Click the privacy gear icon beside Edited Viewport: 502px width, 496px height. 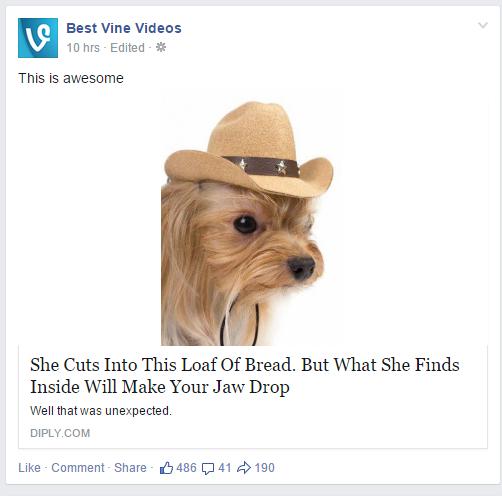161,47
